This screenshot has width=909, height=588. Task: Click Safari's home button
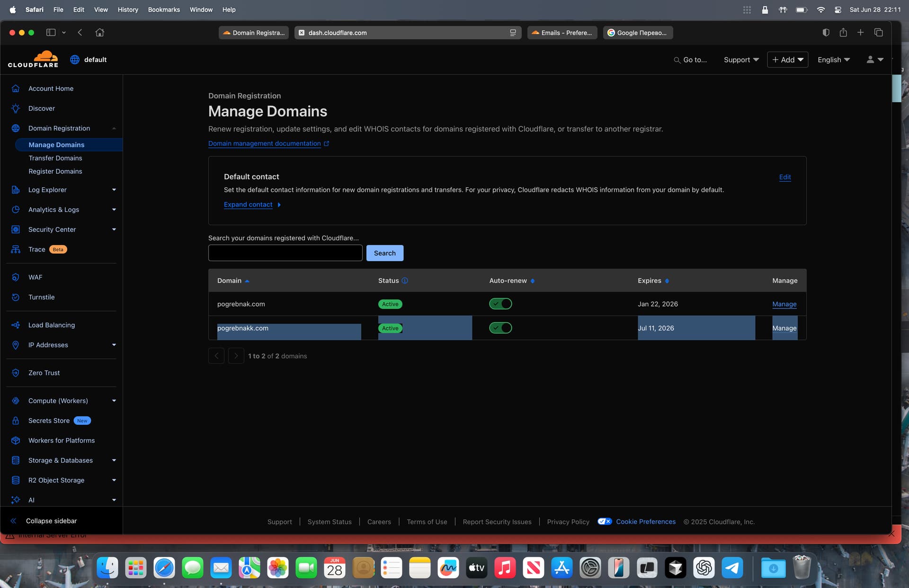click(x=99, y=33)
